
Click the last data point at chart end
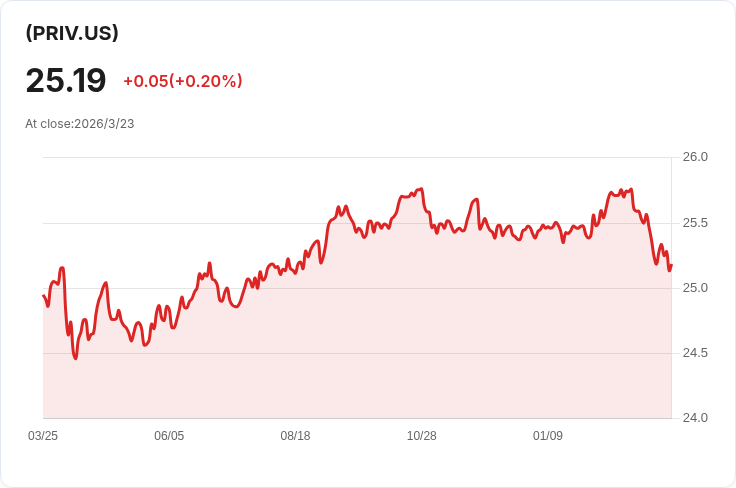(x=672, y=266)
